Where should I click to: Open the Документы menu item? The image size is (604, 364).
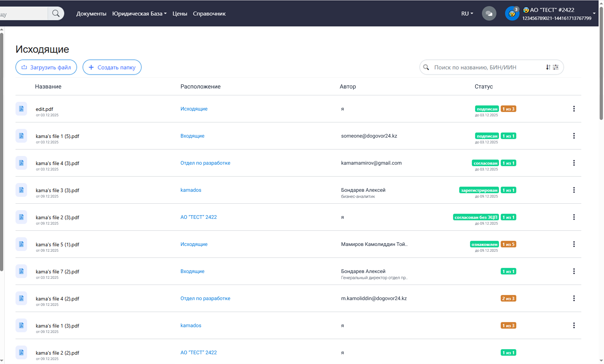coord(91,14)
